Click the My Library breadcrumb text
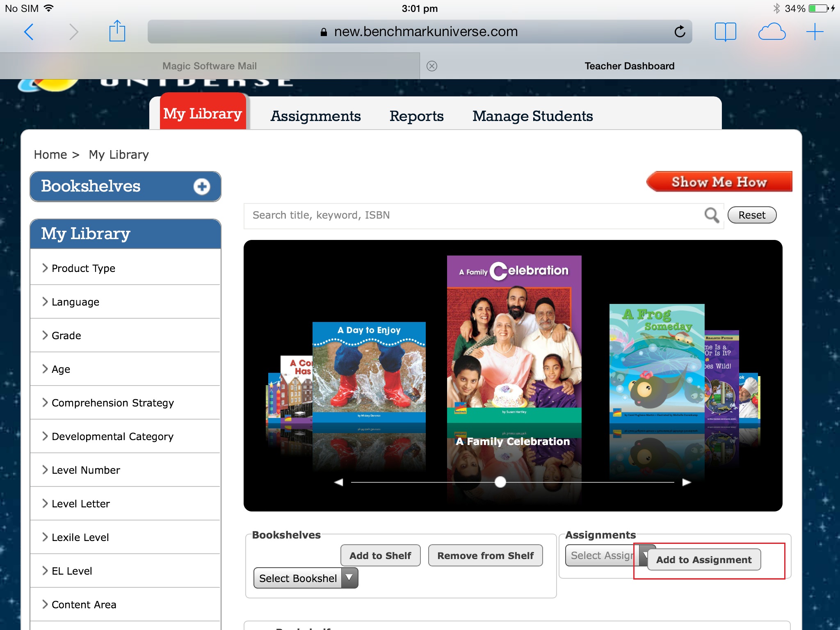The height and width of the screenshot is (630, 840). pyautogui.click(x=119, y=155)
